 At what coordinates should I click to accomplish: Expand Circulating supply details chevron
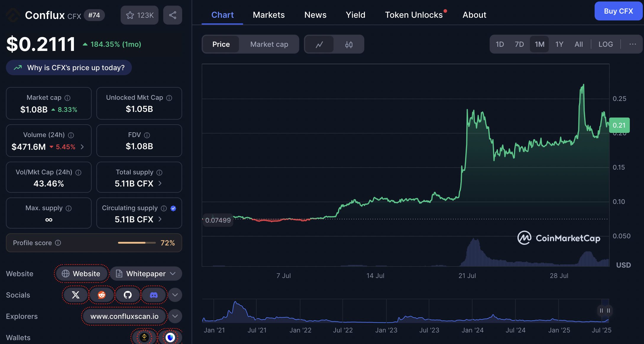click(x=160, y=219)
